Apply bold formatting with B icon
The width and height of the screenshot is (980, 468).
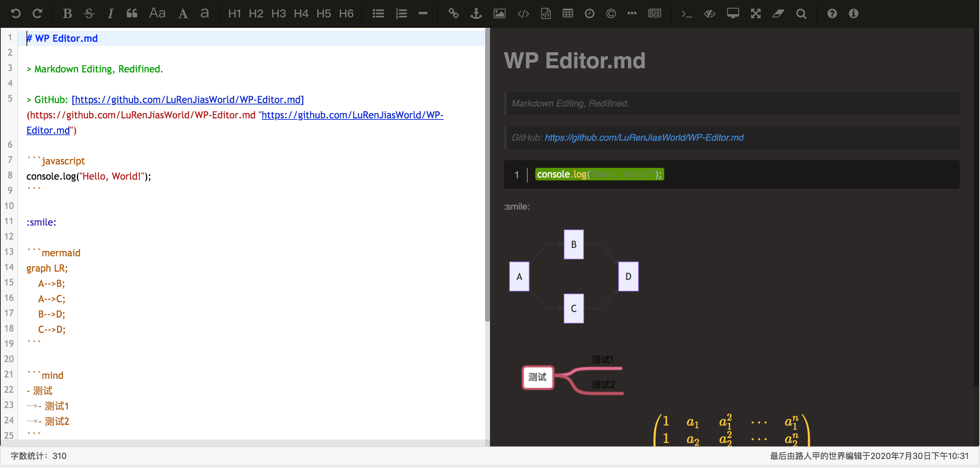point(67,14)
